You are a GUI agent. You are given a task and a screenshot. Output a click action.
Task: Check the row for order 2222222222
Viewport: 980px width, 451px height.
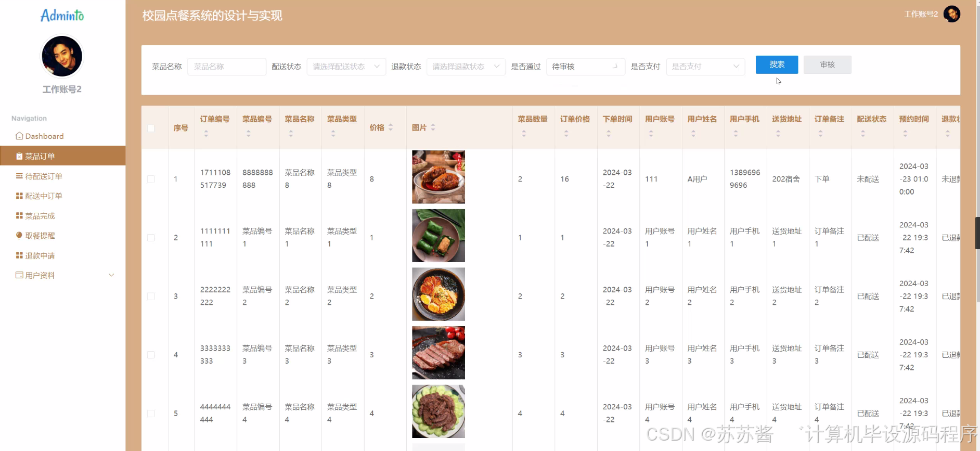[151, 297]
